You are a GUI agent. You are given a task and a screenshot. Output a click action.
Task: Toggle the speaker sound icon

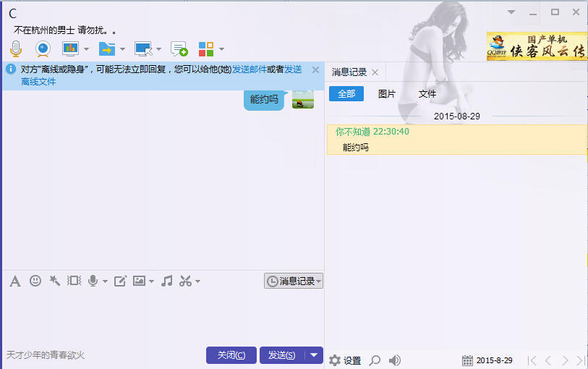(395, 360)
